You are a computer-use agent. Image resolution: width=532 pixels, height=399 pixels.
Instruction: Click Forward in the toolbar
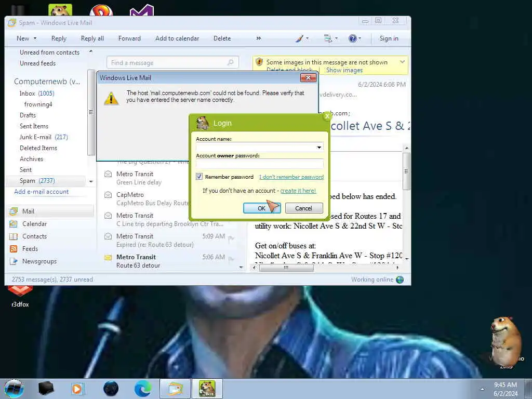click(129, 38)
